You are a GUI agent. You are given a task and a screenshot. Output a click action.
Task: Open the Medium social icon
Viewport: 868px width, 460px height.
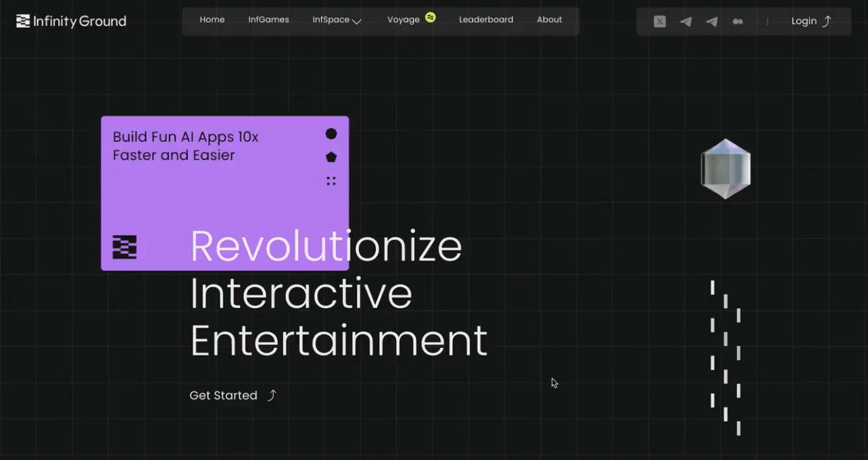738,22
